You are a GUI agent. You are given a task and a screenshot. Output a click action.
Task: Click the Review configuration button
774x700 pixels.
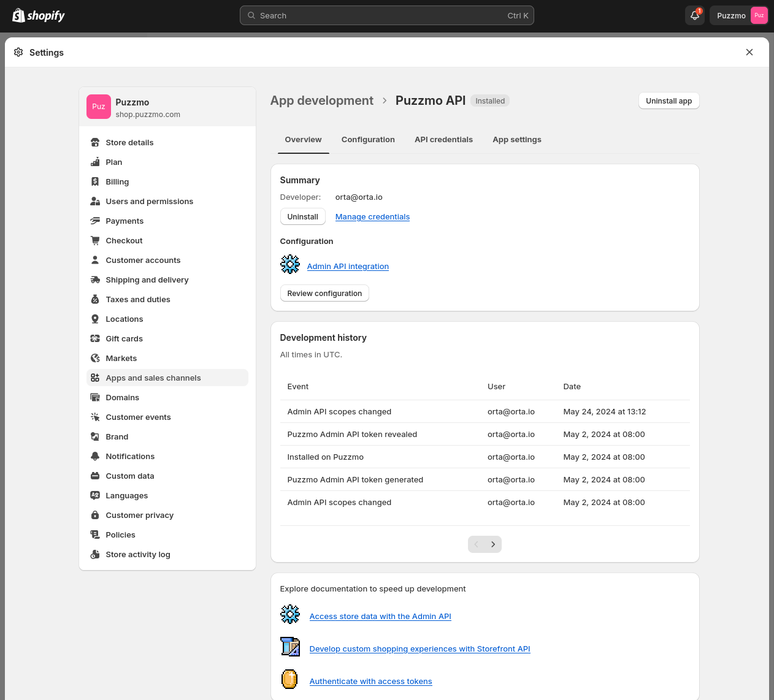324,293
